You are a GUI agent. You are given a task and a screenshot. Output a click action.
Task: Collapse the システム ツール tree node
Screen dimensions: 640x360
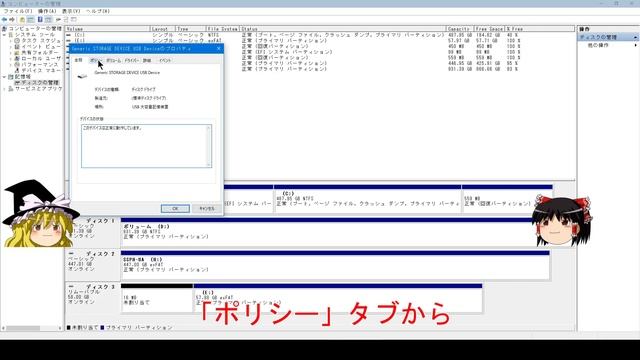pyautogui.click(x=4, y=35)
